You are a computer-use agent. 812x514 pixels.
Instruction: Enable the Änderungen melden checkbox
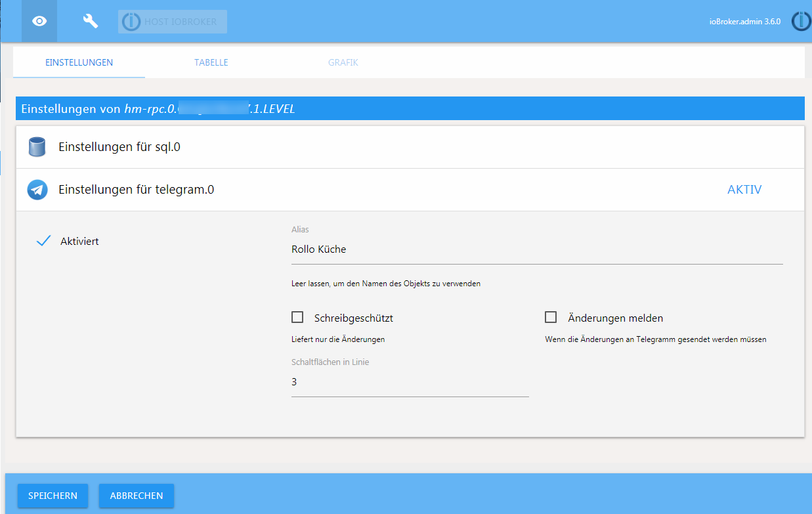tap(551, 318)
